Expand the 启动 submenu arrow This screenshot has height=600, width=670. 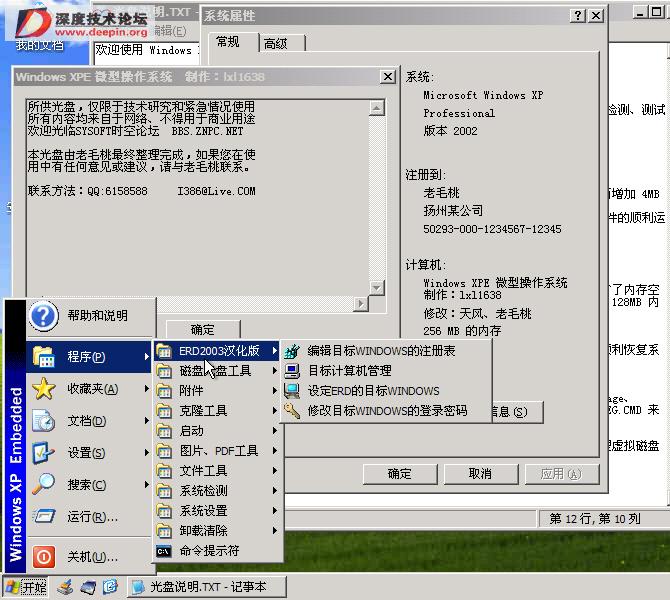(275, 431)
